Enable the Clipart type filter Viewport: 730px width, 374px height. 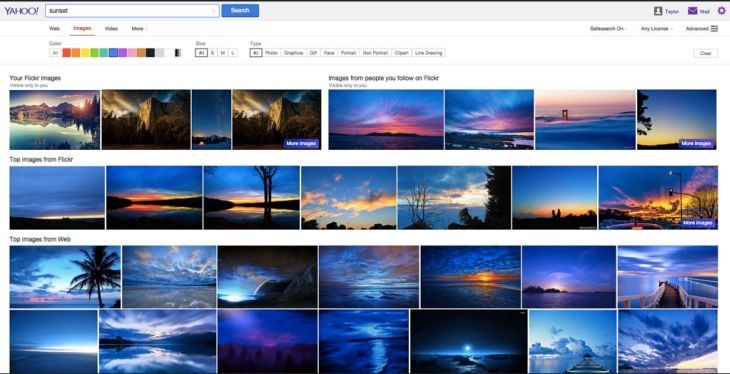pyautogui.click(x=401, y=53)
